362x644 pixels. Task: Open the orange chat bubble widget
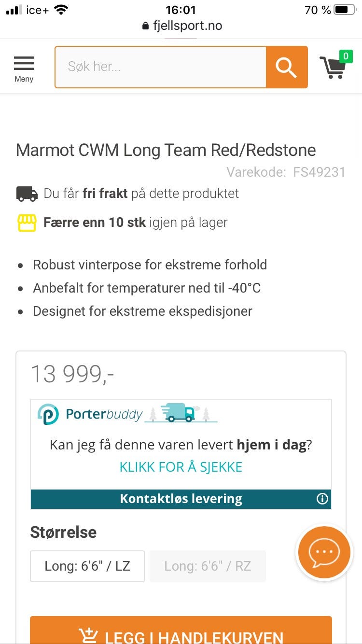(x=324, y=552)
